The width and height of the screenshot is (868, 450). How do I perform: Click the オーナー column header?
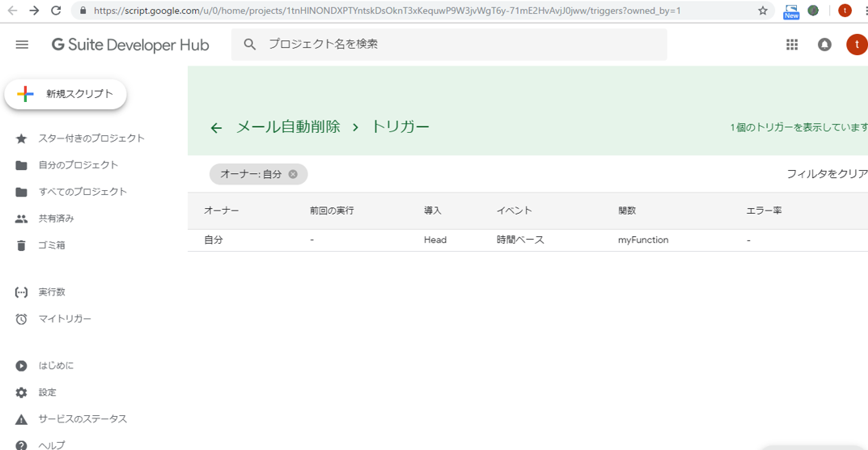coord(222,210)
